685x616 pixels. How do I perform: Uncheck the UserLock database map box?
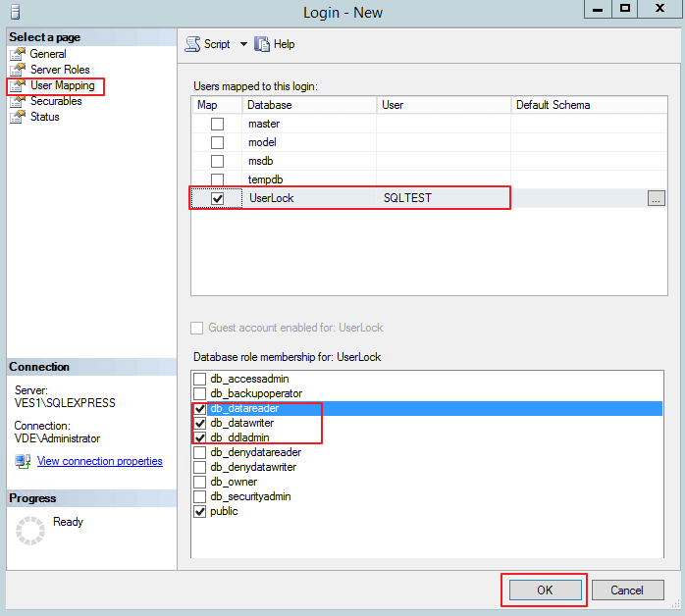pos(217,199)
